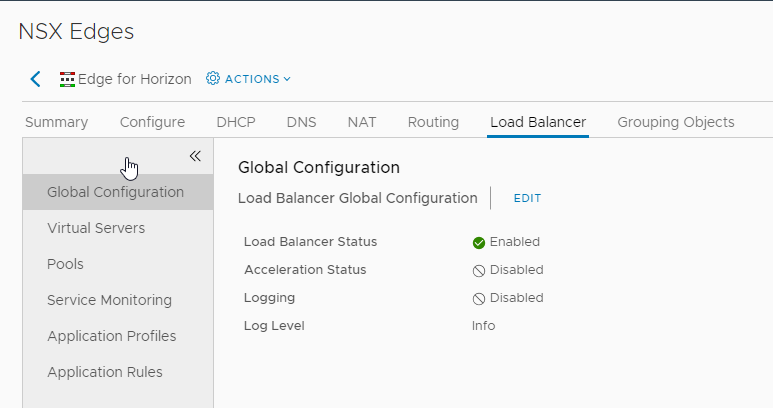Screen dimensions: 773x408
Task: Open the Grouping Objects tab
Action: click(x=676, y=122)
